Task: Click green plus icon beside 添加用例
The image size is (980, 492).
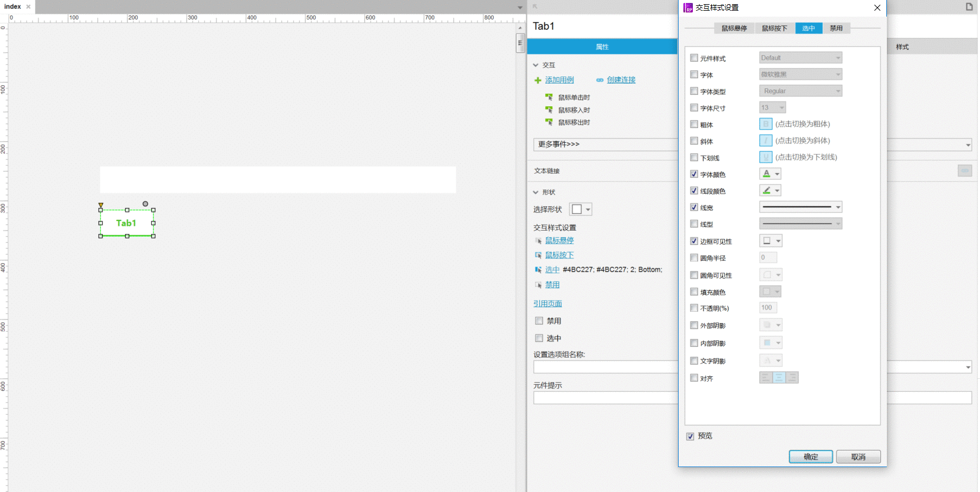Action: [x=537, y=80]
